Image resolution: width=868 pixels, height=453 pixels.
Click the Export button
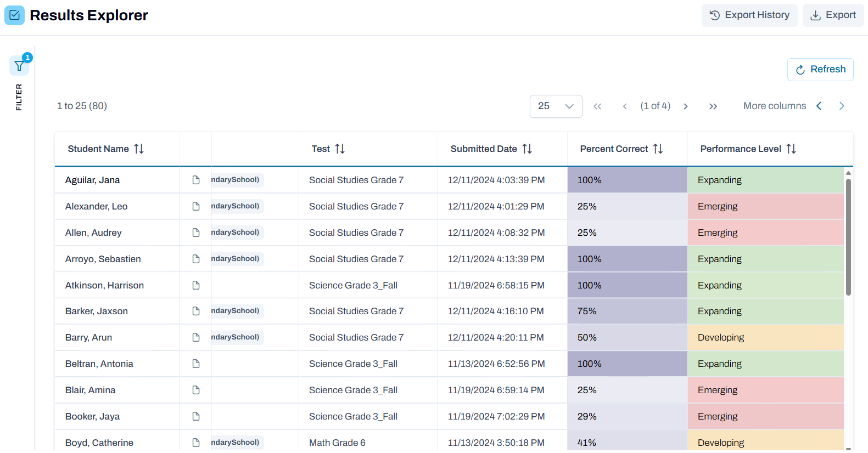point(833,15)
